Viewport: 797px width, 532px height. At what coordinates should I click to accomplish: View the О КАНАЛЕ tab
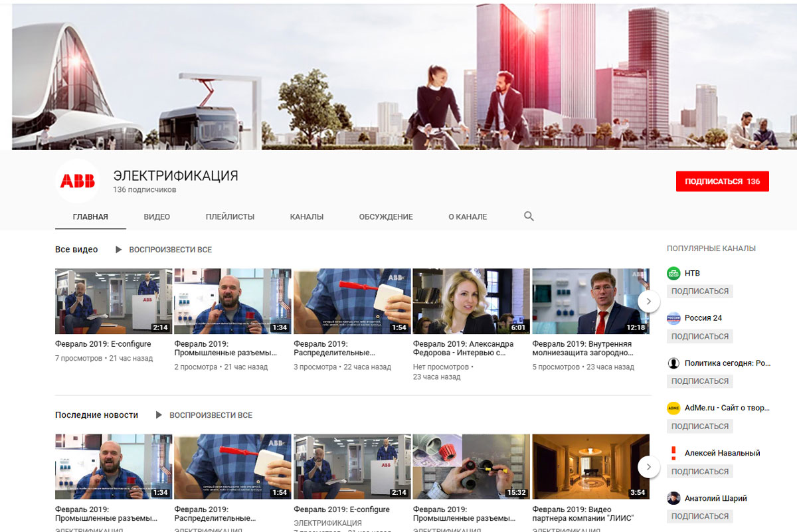(x=468, y=217)
